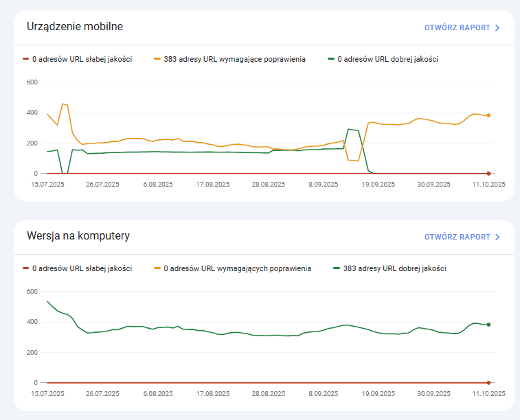Click the chevron arrow in the Urządzenie mobilne card
This screenshot has height=420, width=520.
tap(497, 28)
